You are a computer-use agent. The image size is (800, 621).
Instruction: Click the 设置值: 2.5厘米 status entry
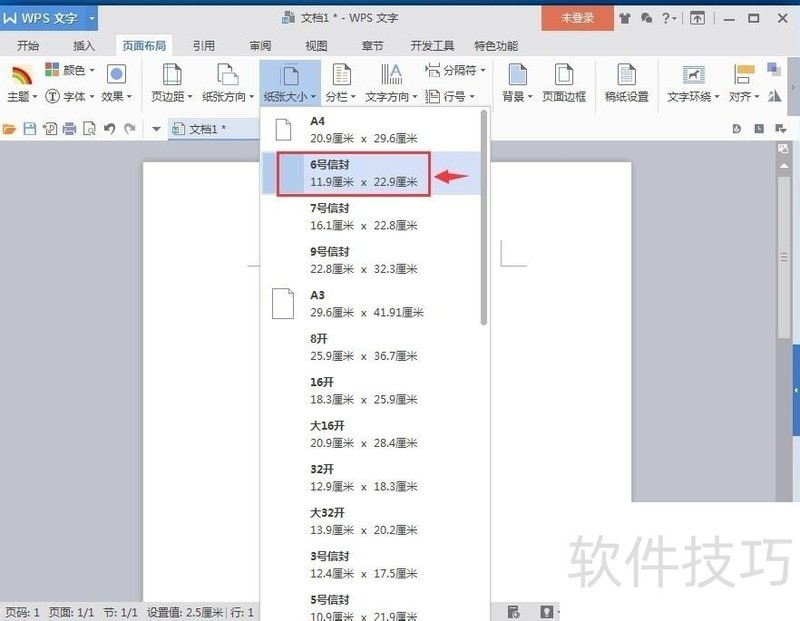185,612
